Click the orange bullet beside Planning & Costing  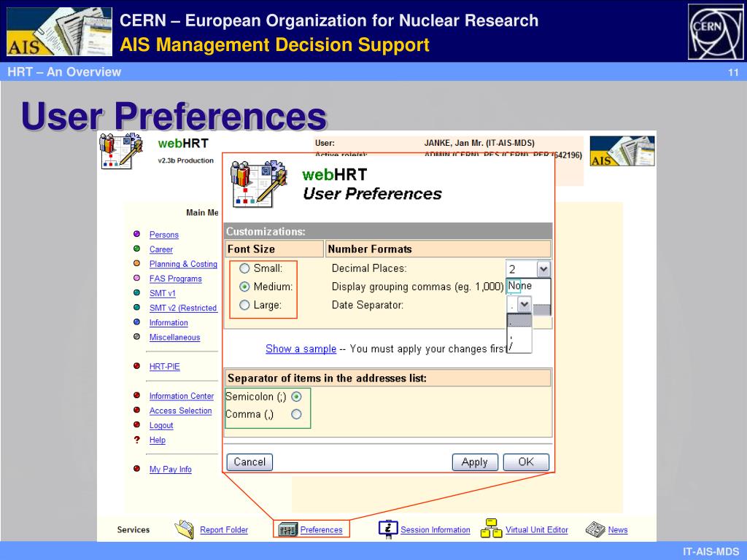point(136,263)
